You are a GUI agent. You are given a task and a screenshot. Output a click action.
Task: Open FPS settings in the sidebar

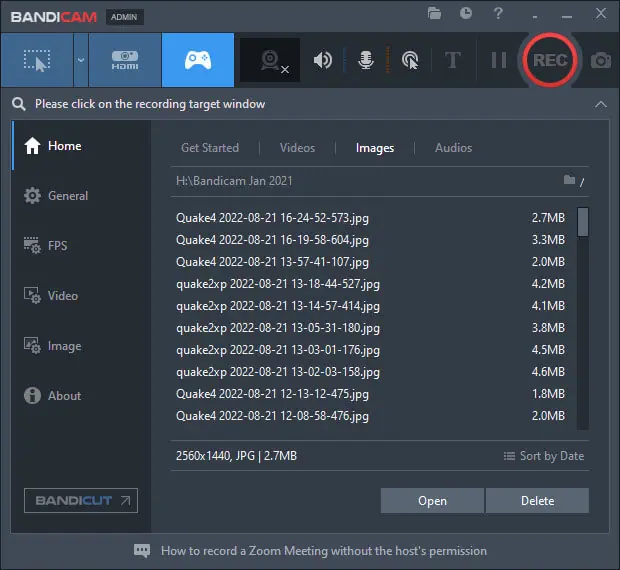pos(82,245)
